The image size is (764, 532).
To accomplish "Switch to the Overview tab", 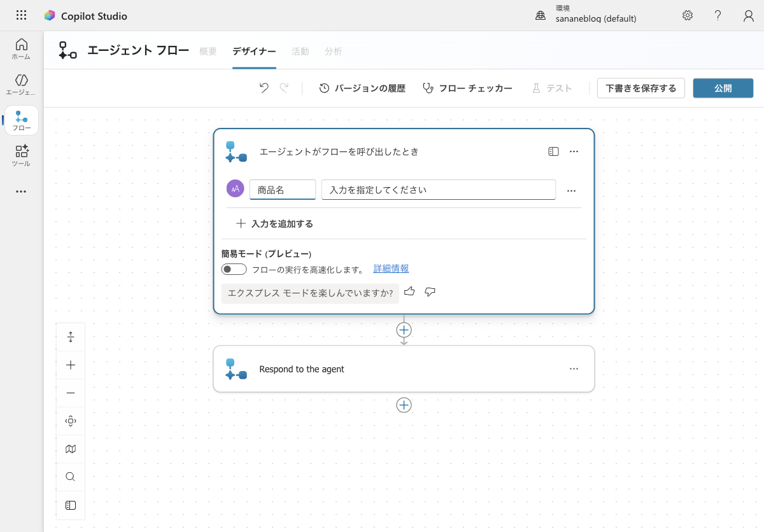I will pos(208,52).
